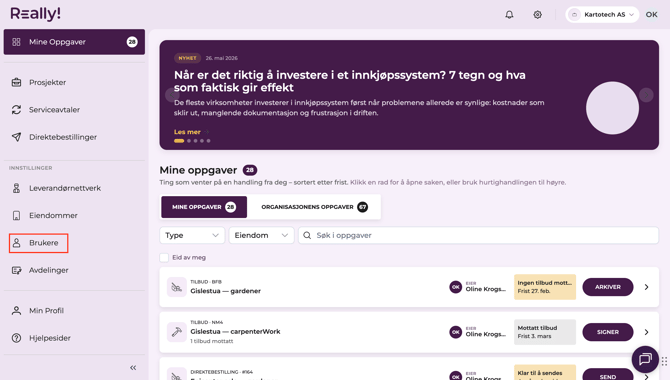
Task: Click the Send button
Action: (608, 374)
